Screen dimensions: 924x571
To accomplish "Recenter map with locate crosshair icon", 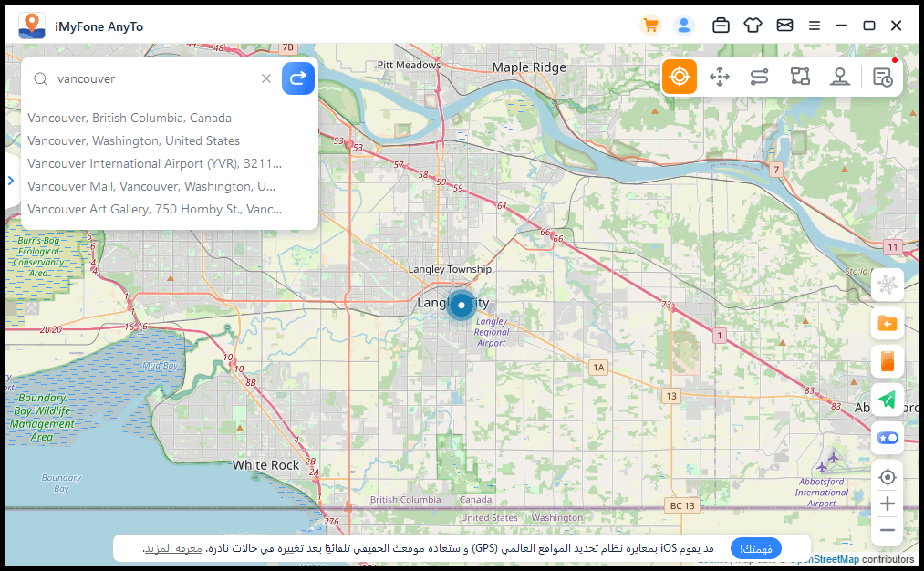I will pos(887,477).
